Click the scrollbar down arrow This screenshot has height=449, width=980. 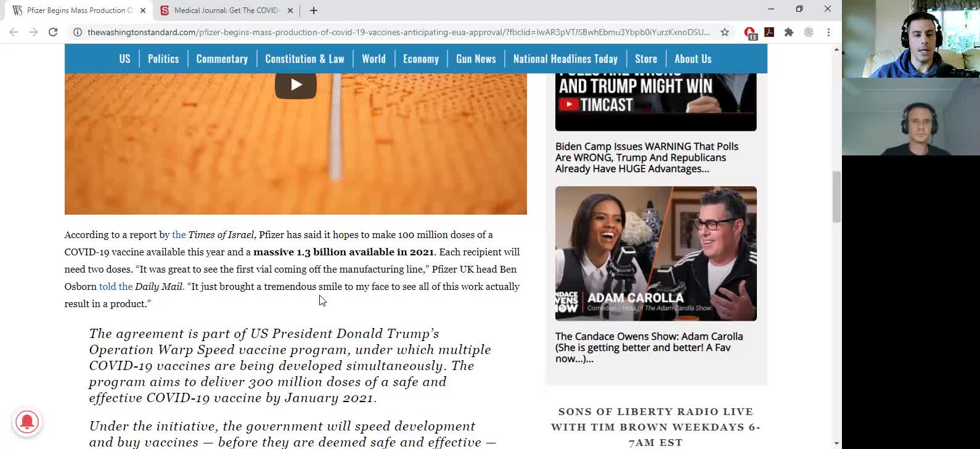coord(836,443)
